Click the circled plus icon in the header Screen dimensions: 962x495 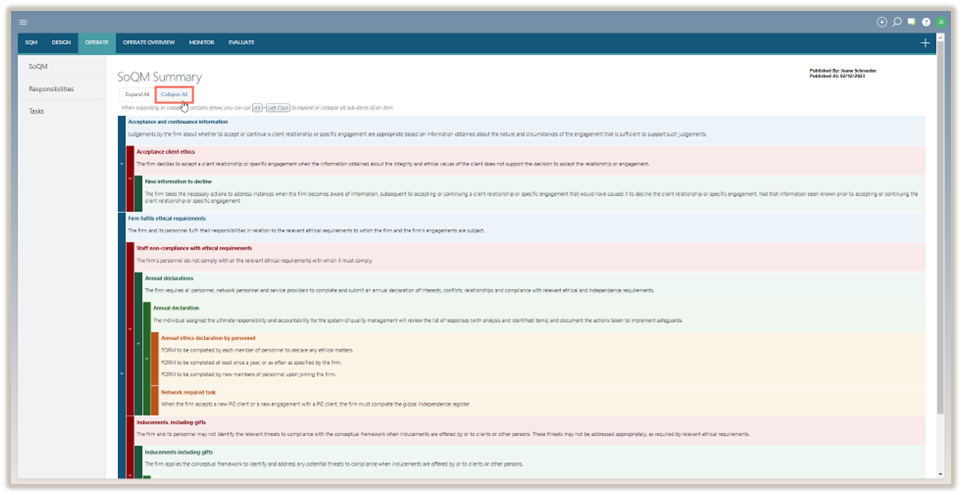[881, 22]
